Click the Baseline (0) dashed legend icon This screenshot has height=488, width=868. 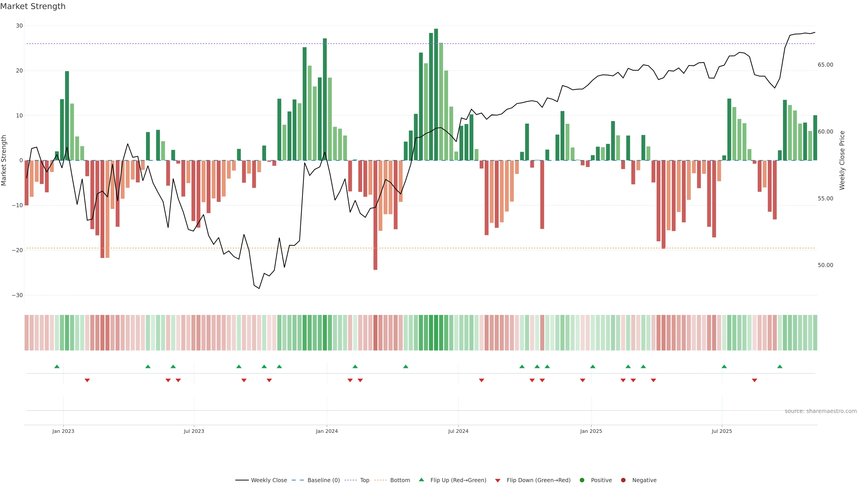click(298, 480)
